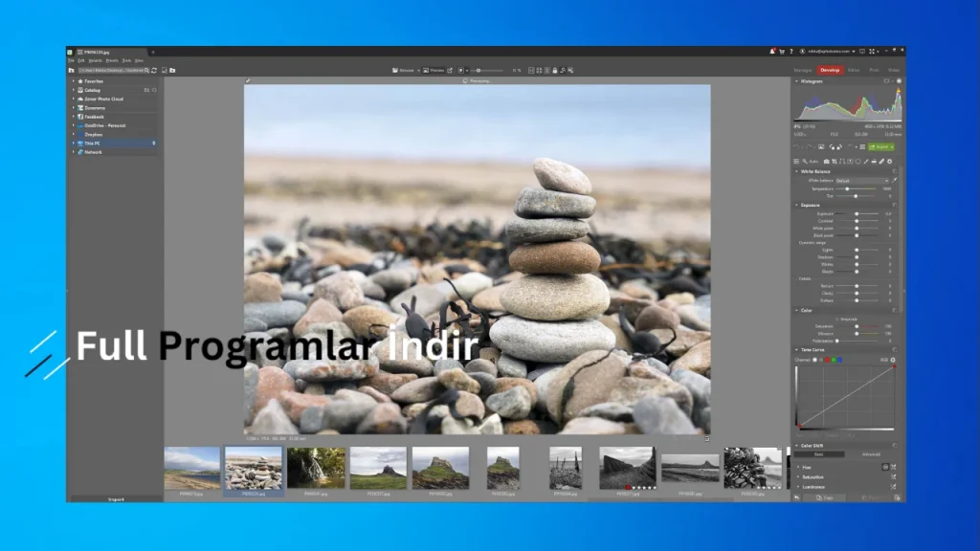
Task: Collapse the Color section
Action: 796,310
